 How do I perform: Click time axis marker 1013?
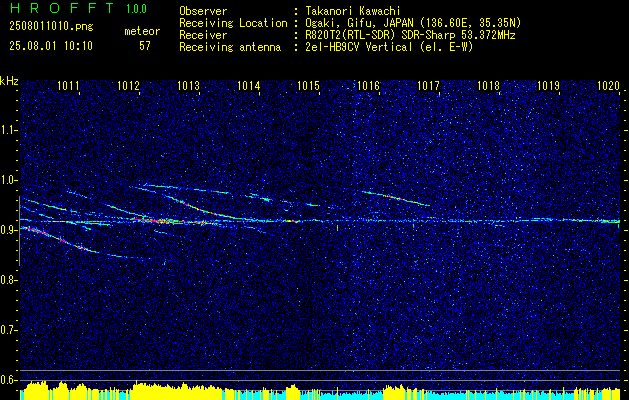pyautogui.click(x=189, y=85)
